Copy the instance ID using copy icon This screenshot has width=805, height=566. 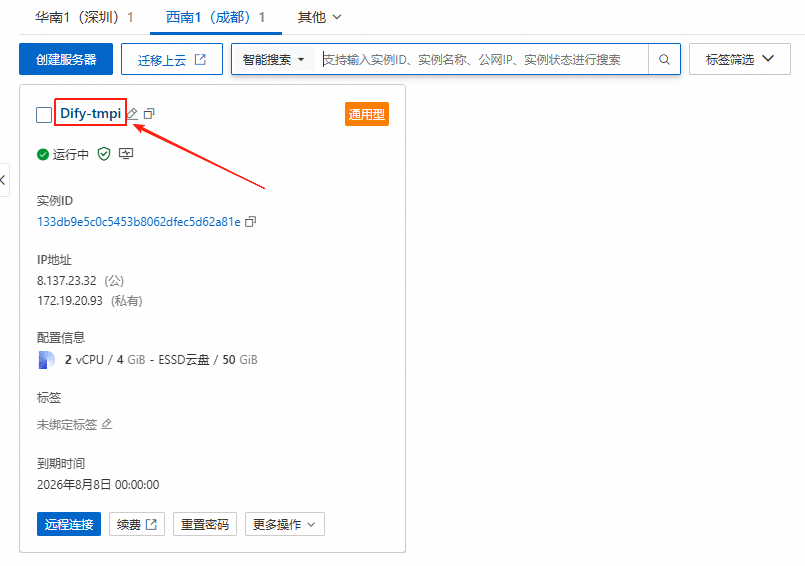tap(251, 221)
